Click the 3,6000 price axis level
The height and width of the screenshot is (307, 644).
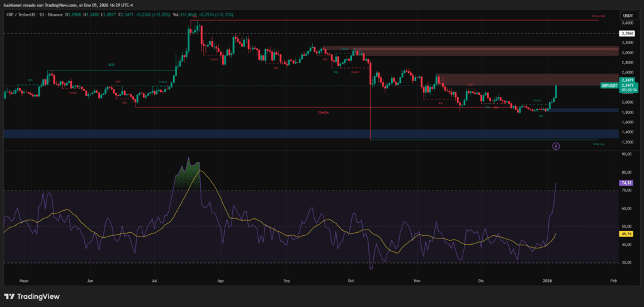628,24
